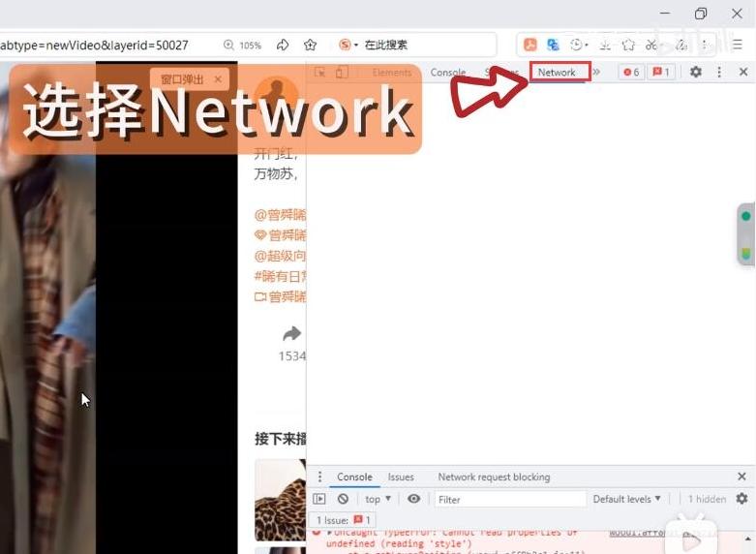This screenshot has width=756, height=554.
Task: Click the 1 hidden messages text
Action: click(x=707, y=499)
